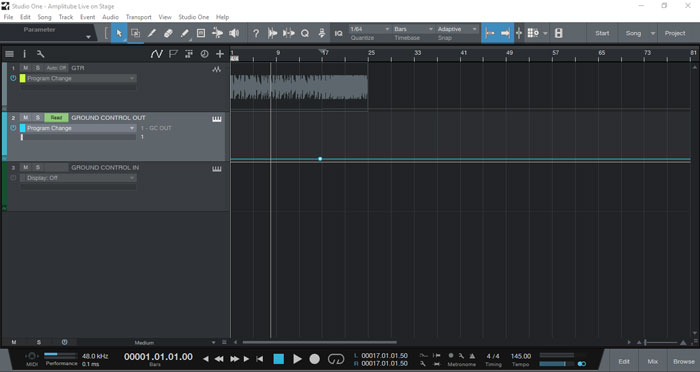Open the Song menu
Screen dimensions: 700x372
pyautogui.click(x=44, y=17)
